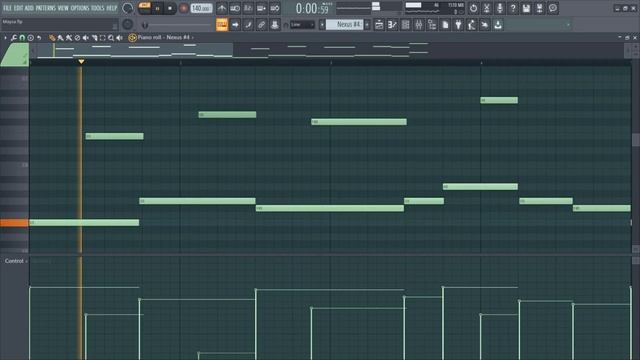Open the Control lane target dropdown
This screenshot has height=360, width=640.
point(16,261)
